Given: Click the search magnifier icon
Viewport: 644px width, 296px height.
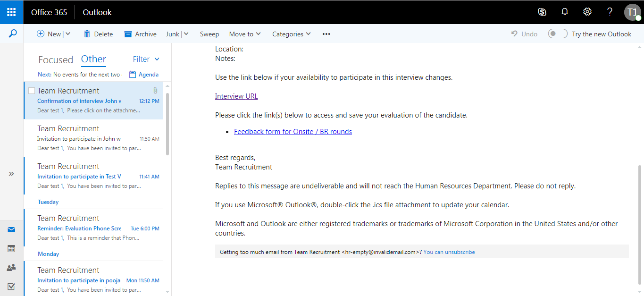Looking at the screenshot, I should click(13, 34).
